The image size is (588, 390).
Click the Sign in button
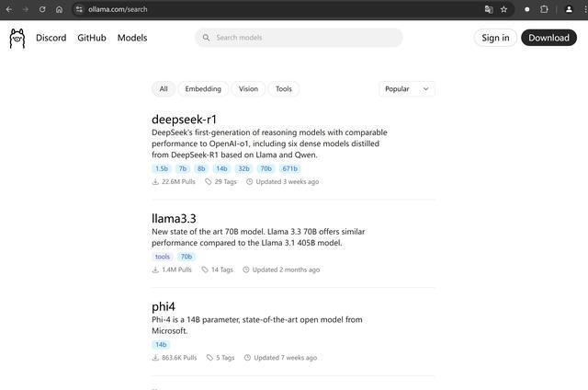pyautogui.click(x=495, y=38)
